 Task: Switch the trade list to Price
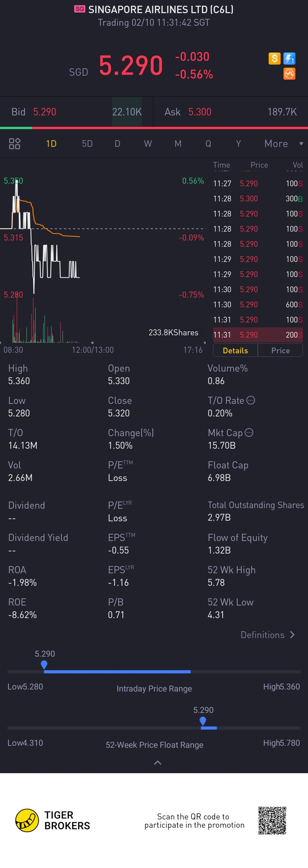coord(280,350)
